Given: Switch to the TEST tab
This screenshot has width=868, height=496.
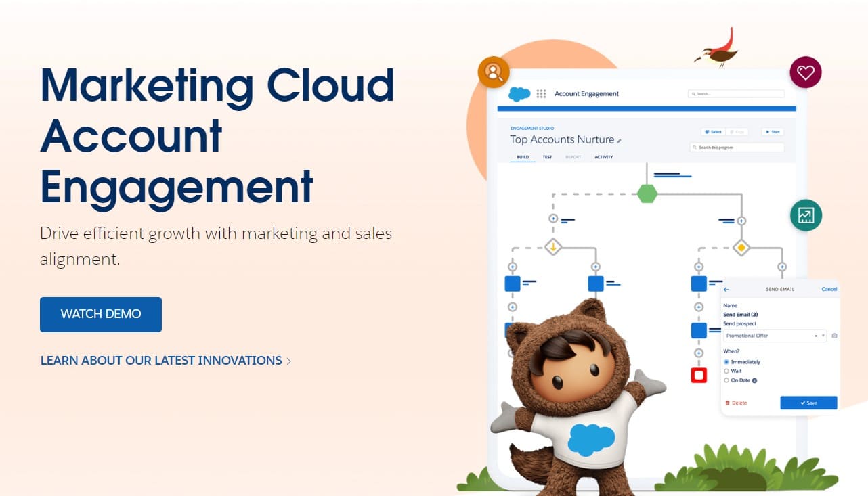Looking at the screenshot, I should click(x=547, y=156).
